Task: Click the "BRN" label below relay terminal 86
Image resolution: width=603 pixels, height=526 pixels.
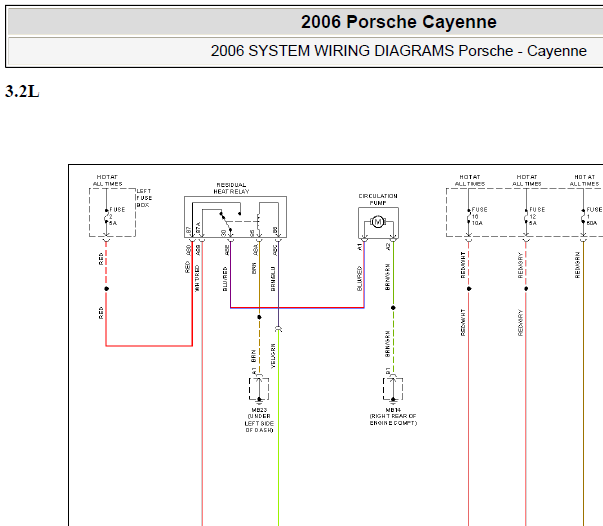Action: click(254, 268)
